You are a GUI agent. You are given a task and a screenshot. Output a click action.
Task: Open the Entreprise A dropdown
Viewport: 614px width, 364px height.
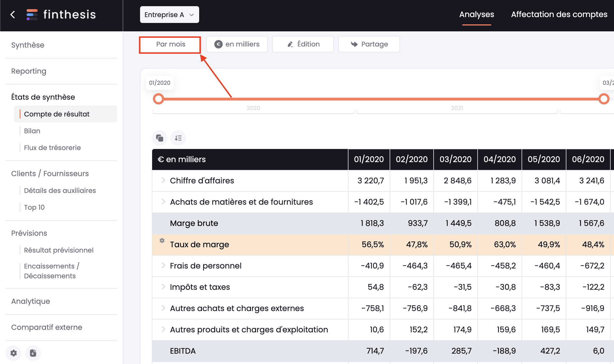[169, 15]
